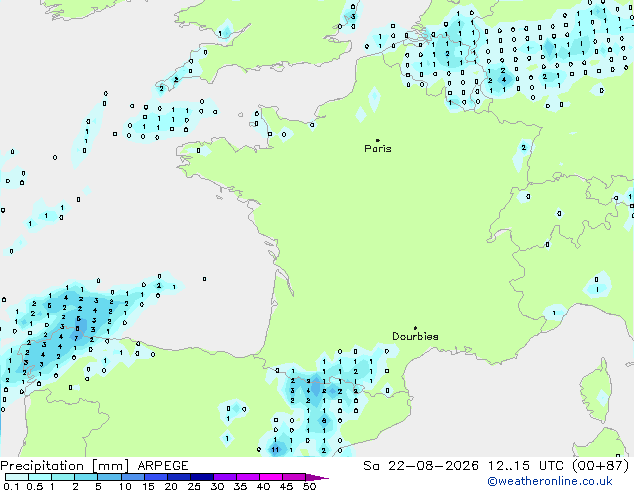Pick the legend swatch between 45 and 50
634x490 pixels.
coord(294,477)
